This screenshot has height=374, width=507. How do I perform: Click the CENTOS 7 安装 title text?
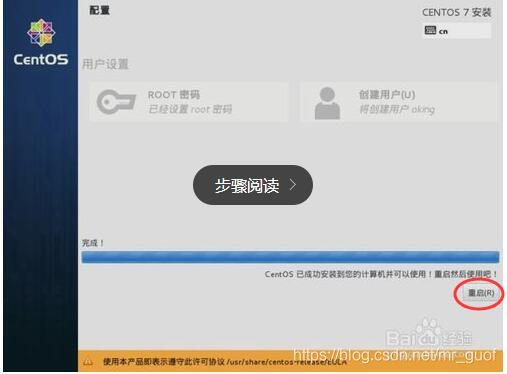coord(457,13)
